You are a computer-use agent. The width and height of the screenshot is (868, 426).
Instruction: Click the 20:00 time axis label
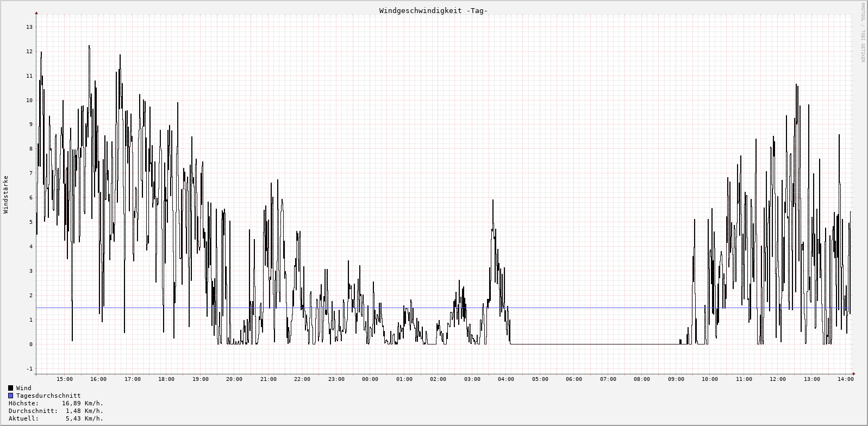point(234,379)
